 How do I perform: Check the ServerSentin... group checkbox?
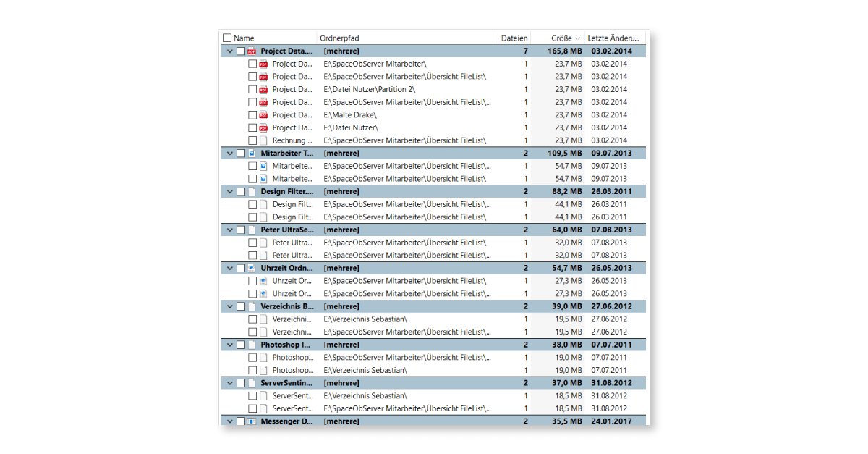241,383
